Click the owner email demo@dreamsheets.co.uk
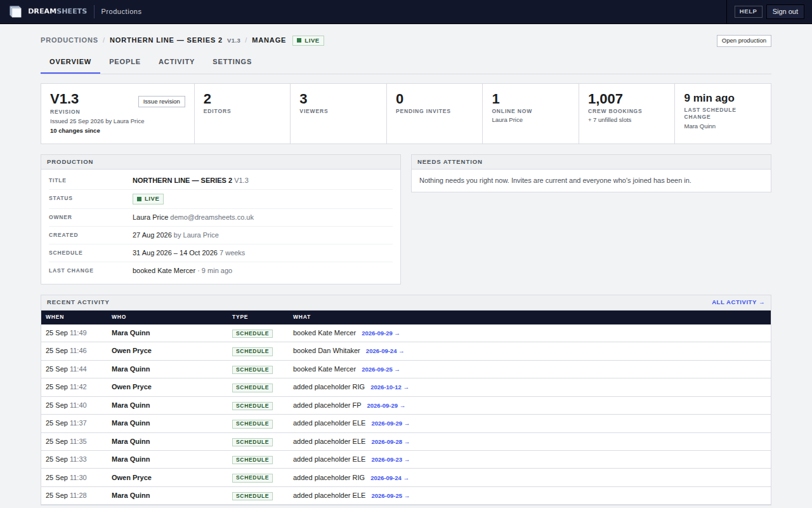812x508 pixels. [212, 217]
